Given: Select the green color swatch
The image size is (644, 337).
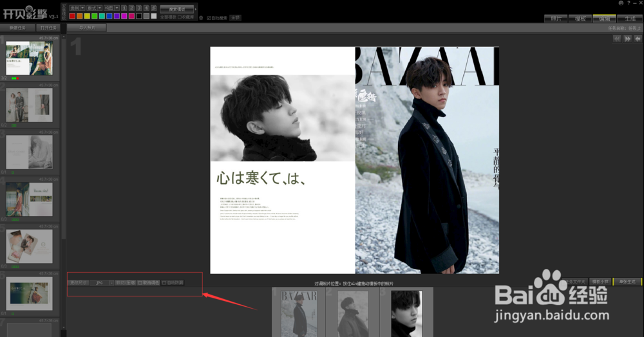Looking at the screenshot, I should 95,16.
